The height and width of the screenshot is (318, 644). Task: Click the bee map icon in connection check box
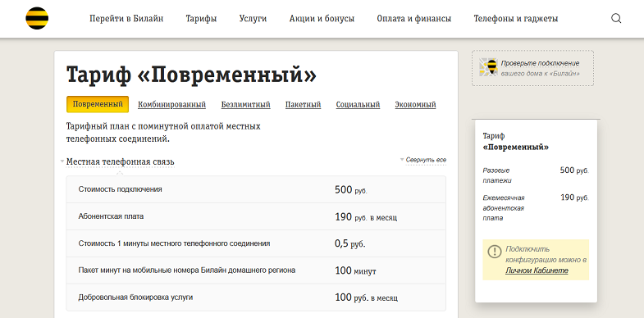click(x=489, y=67)
